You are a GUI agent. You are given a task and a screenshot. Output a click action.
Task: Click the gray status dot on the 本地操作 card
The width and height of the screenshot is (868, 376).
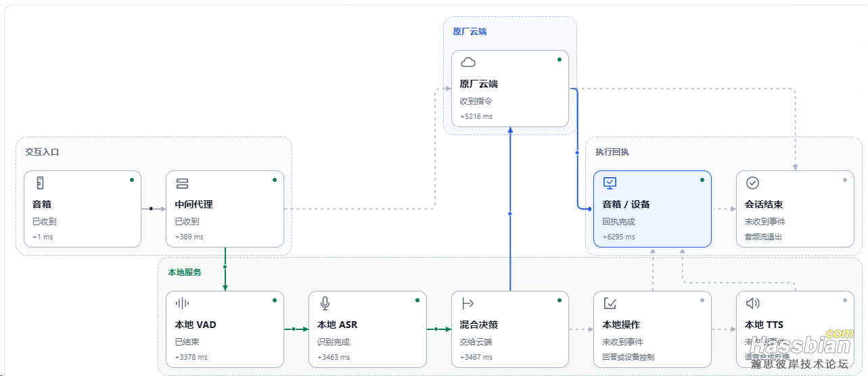(x=702, y=300)
